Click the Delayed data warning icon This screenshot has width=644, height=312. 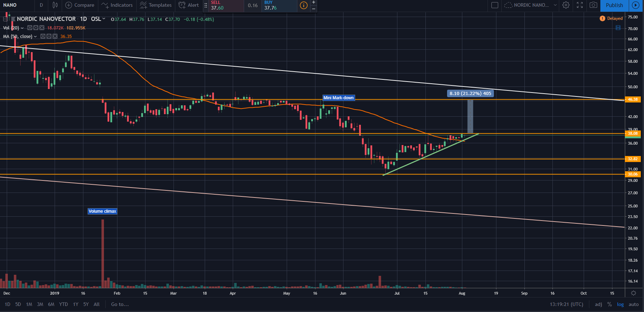point(602,18)
